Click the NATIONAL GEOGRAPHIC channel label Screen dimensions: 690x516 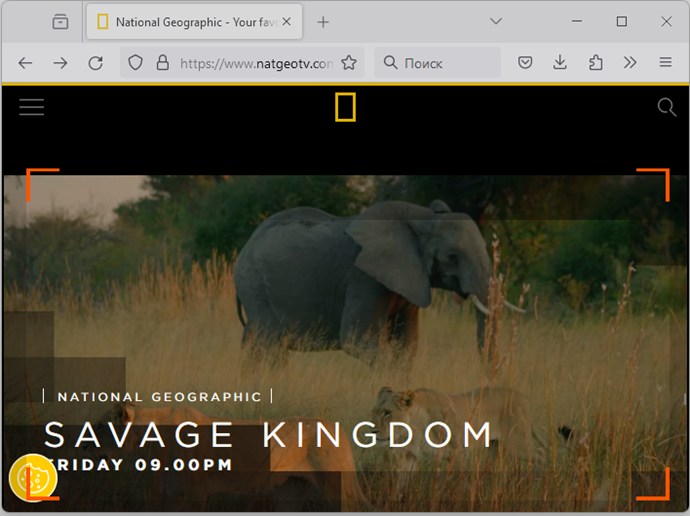point(159,397)
